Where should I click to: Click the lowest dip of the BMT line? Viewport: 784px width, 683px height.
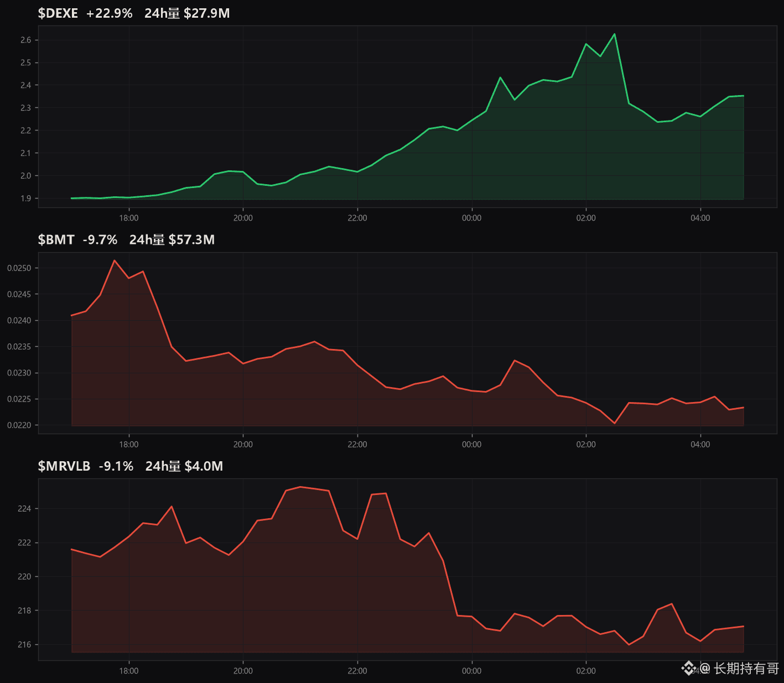tap(615, 423)
